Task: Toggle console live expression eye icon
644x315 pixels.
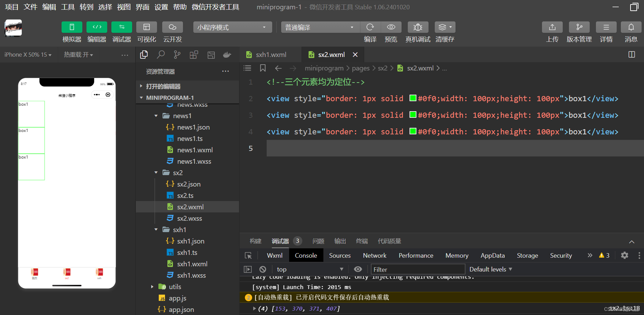Action: [x=358, y=269]
